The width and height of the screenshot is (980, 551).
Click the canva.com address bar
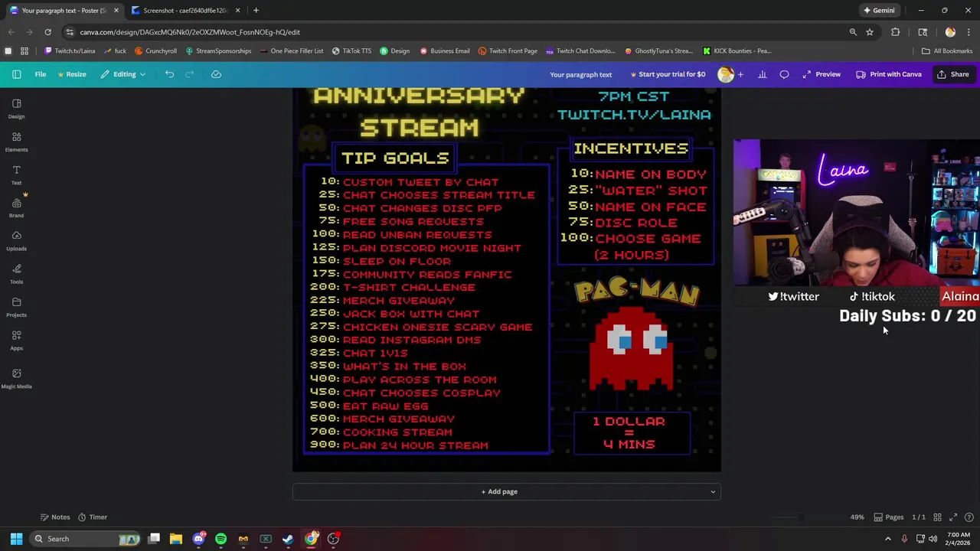[452, 32]
